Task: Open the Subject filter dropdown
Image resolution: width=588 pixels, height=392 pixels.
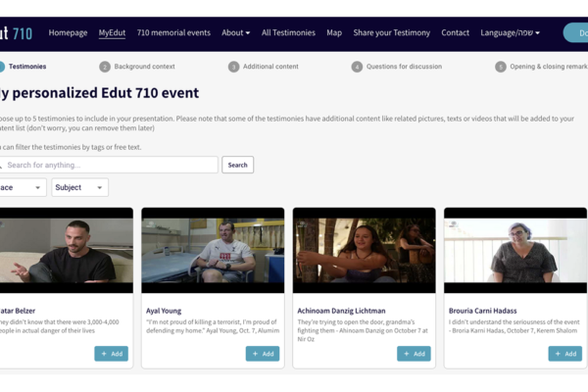Action: point(80,187)
